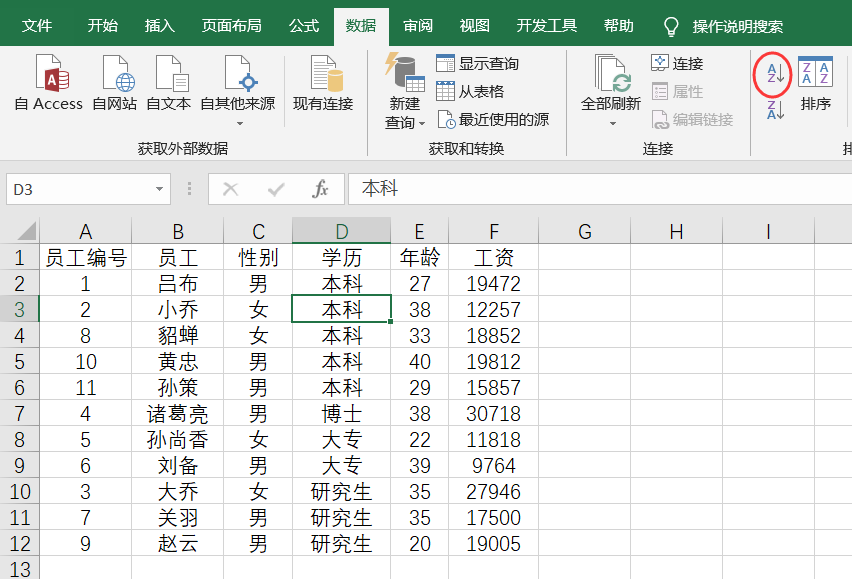852x579 pixels.
Task: Click the Show Queries (显示查询) icon
Action: [478, 64]
